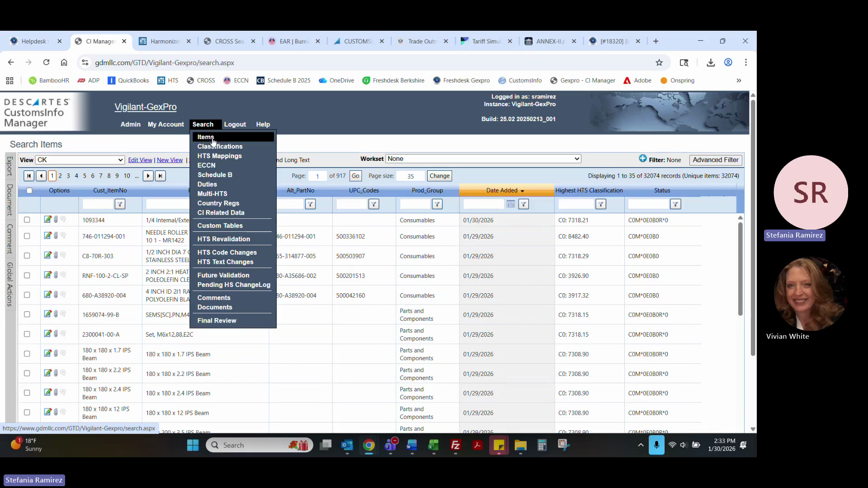Viewport: 868px width, 488px height.
Task: Go to first page navigation arrow
Action: pos(28,176)
